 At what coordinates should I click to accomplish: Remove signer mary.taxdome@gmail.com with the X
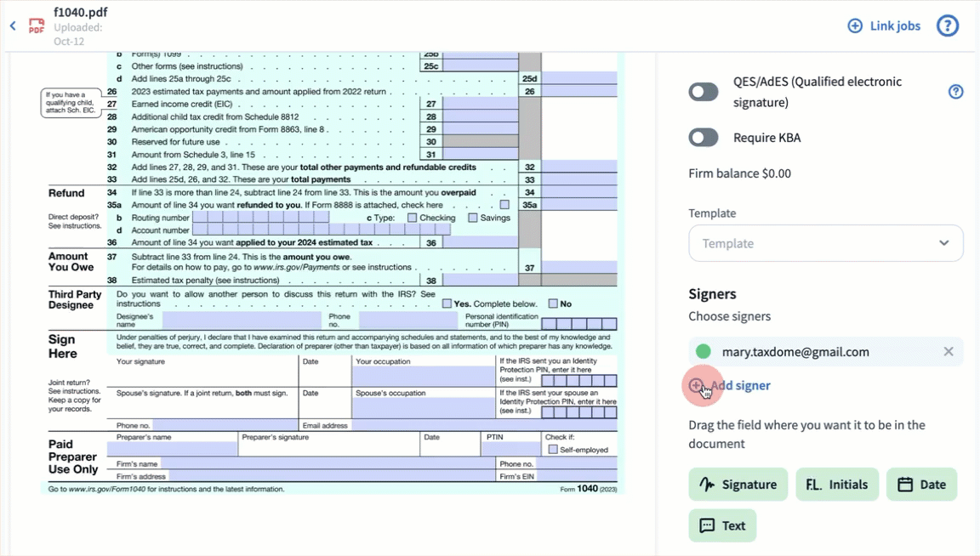pyautogui.click(x=948, y=352)
